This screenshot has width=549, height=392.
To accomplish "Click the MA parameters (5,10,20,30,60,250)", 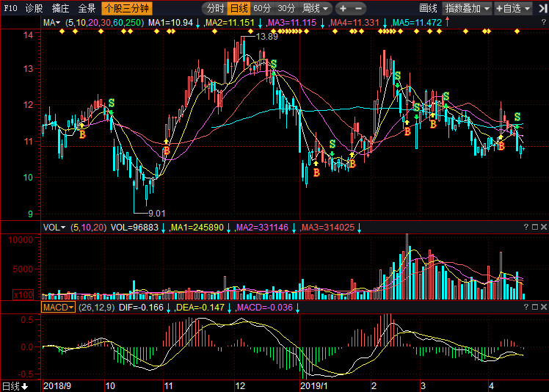I will [x=104, y=23].
